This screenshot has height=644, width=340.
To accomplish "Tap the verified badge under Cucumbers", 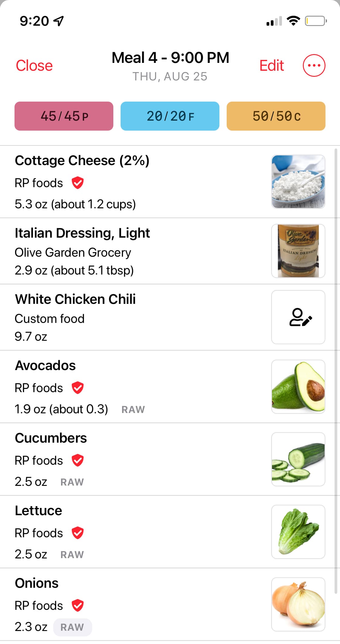I will pos(78,460).
